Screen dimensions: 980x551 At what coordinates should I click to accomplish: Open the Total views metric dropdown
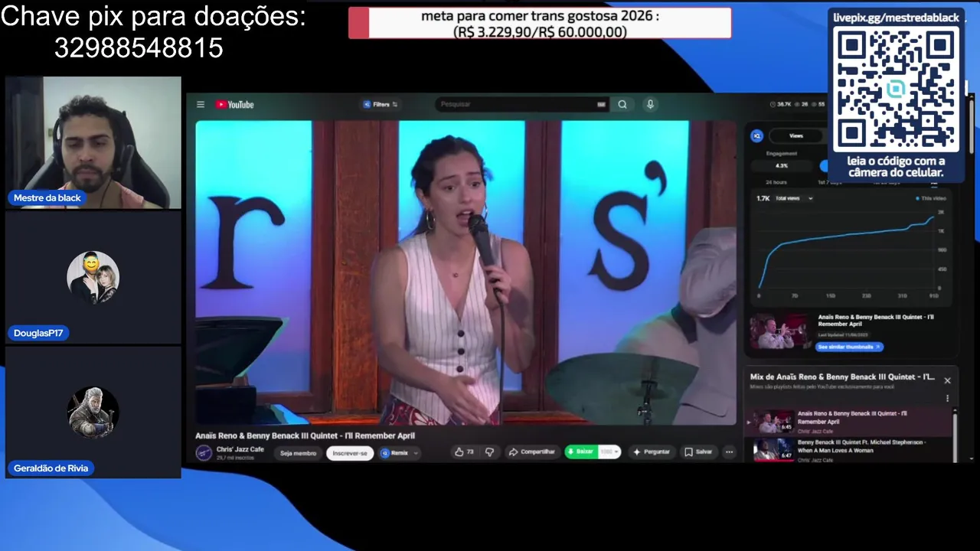coord(794,198)
